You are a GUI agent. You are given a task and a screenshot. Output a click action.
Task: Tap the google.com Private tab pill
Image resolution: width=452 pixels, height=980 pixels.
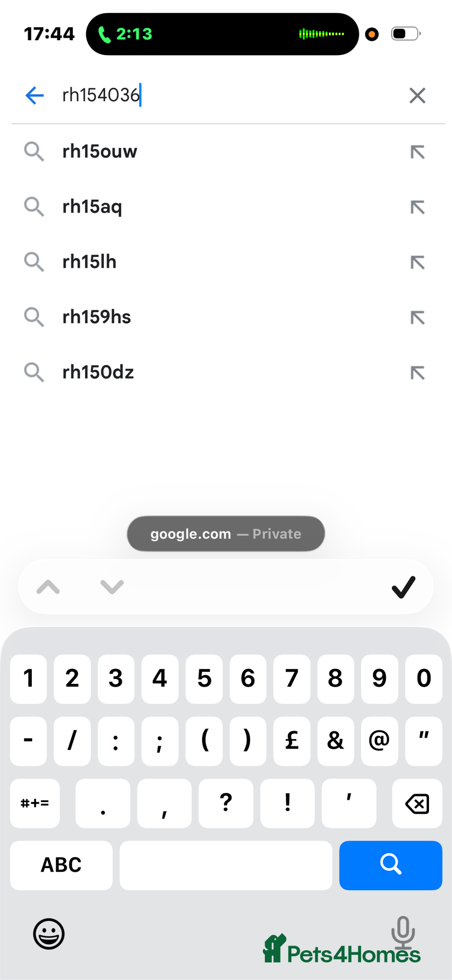tap(226, 534)
